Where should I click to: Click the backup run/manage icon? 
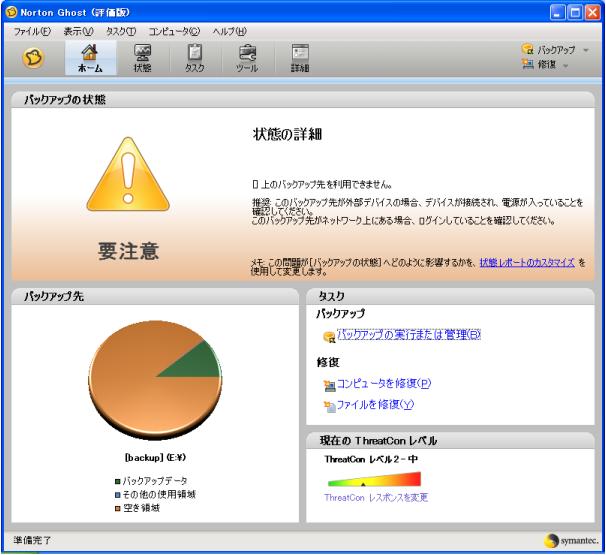329,337
